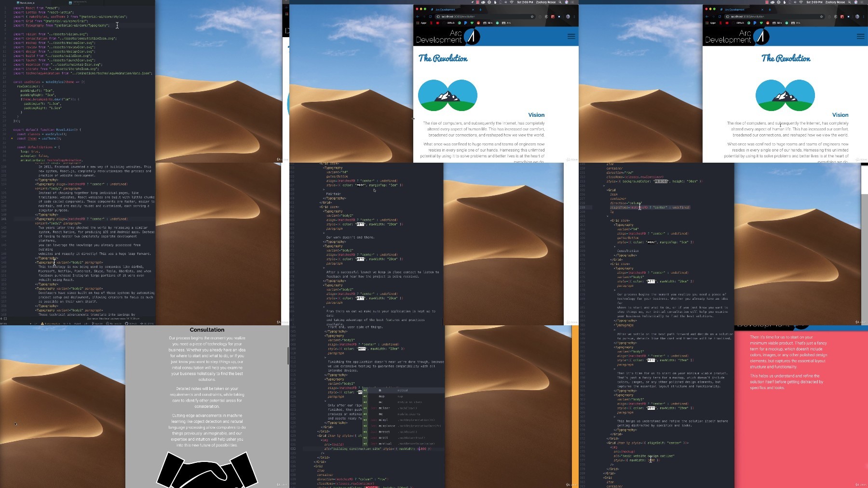
Task: Open a new tab in the 2:09 PM browser
Action: (x=770, y=10)
